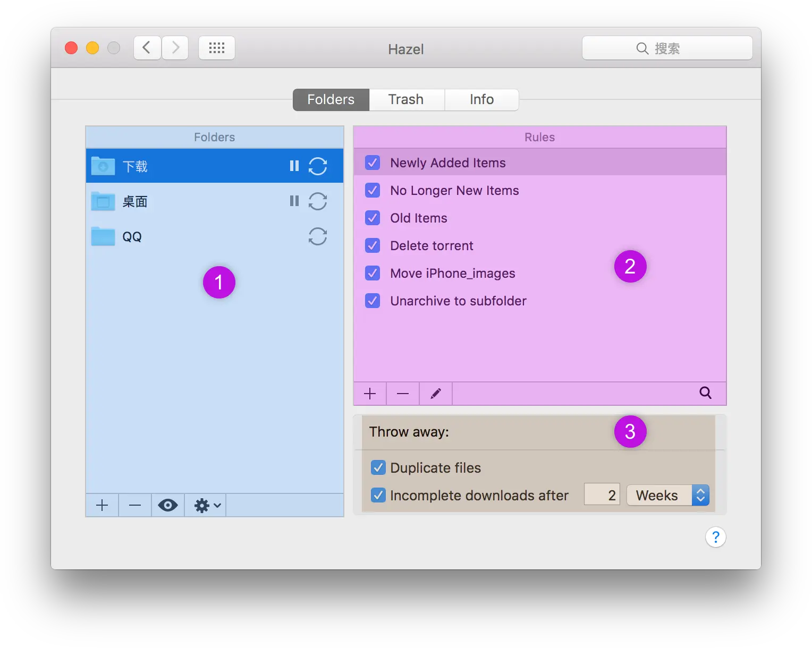This screenshot has width=812, height=648.
Task: Click the 搜索 search field
Action: [667, 48]
